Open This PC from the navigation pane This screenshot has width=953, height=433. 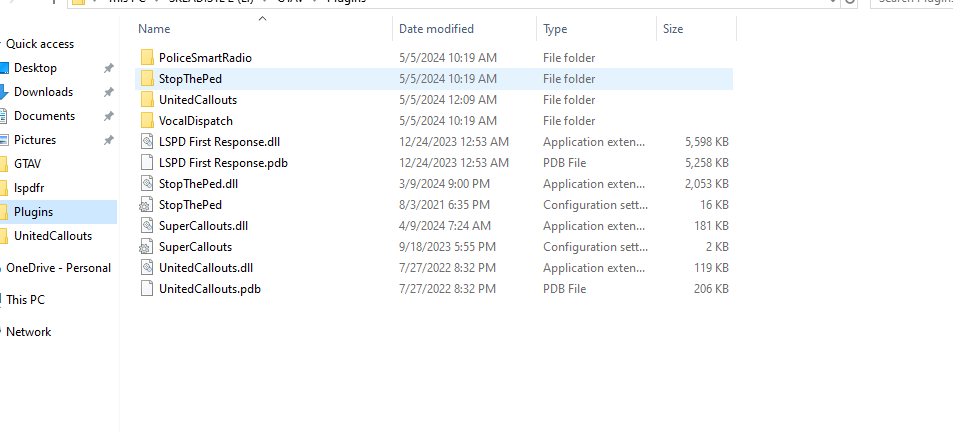tap(25, 300)
